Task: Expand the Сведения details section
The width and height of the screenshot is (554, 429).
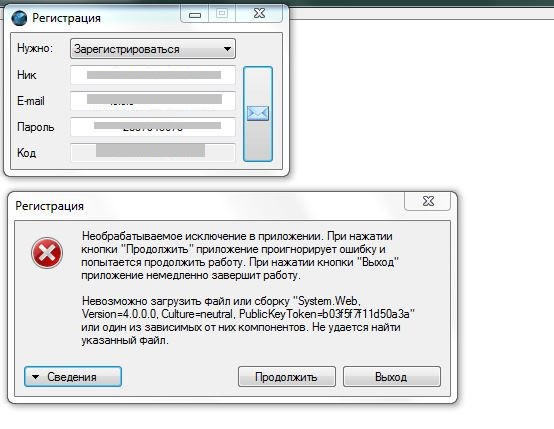Action: point(73,377)
